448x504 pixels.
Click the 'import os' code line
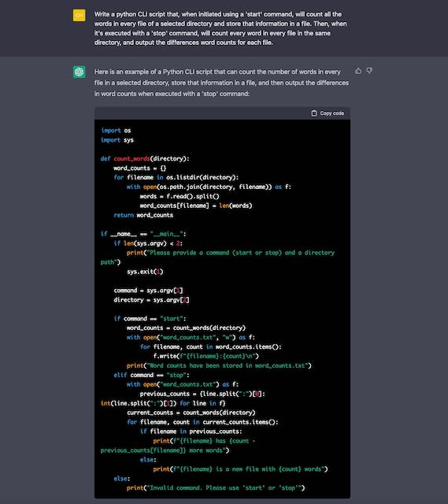116,131
